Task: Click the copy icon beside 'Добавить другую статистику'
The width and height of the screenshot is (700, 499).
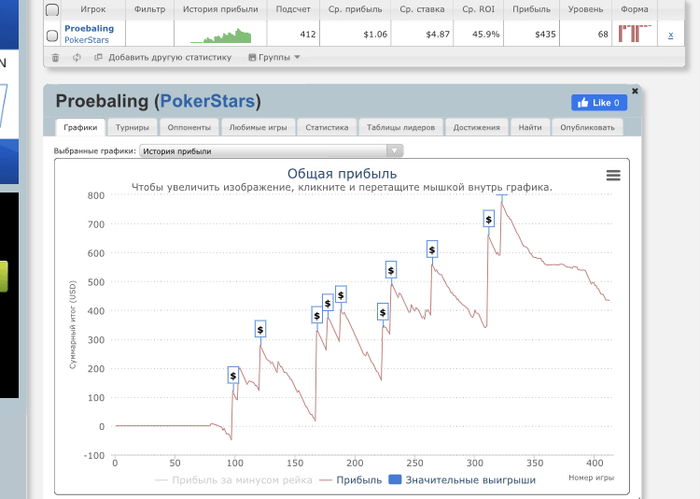Action: [x=98, y=57]
